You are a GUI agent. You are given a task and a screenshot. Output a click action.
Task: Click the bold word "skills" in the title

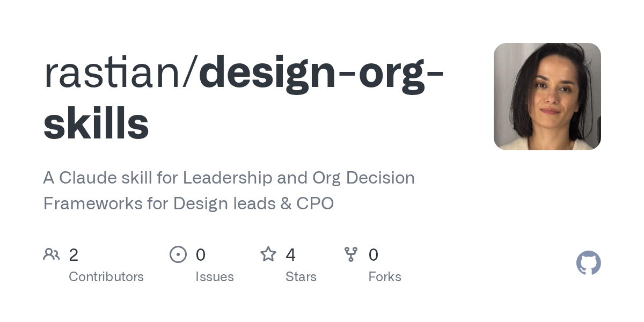click(x=96, y=123)
